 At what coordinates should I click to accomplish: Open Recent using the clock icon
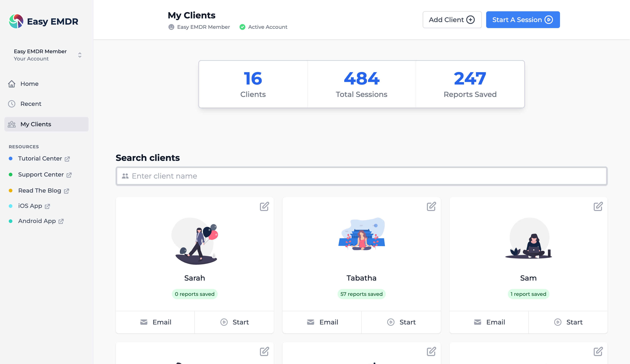coord(12,104)
